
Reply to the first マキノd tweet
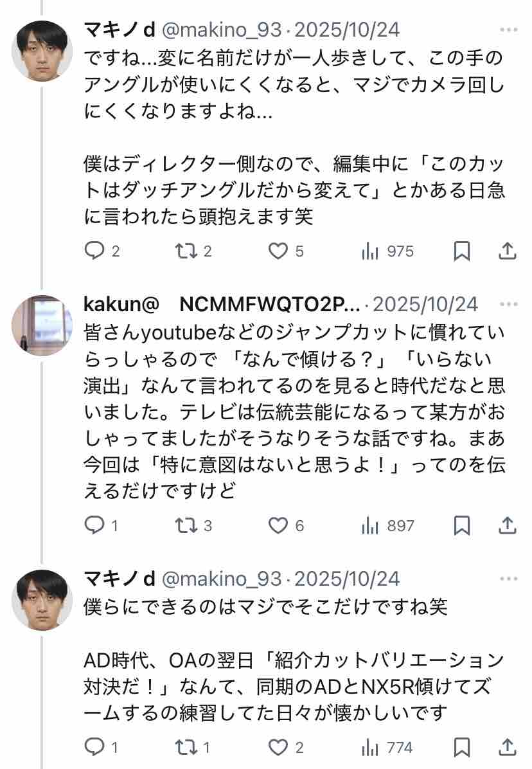pyautogui.click(x=102, y=251)
